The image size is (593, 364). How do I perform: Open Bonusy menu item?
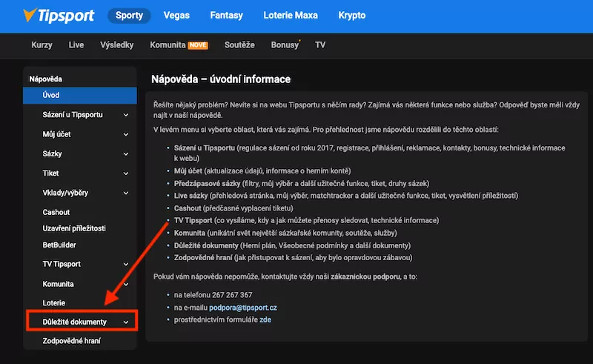285,45
